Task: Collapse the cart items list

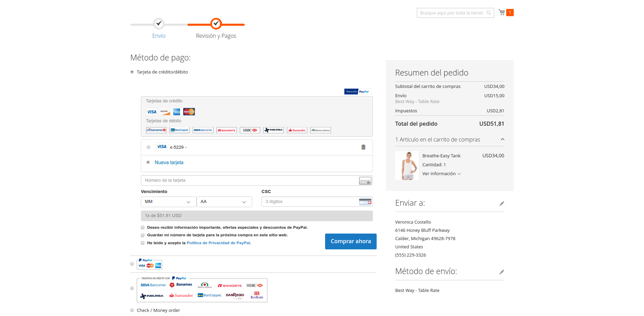Action: [502, 139]
